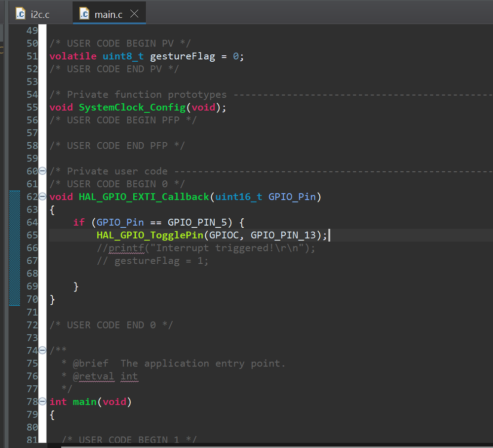Collapse the HAL_GPIO_EXTI_Callback function at line 62
Screen dimensions: 493x448
tap(42, 197)
